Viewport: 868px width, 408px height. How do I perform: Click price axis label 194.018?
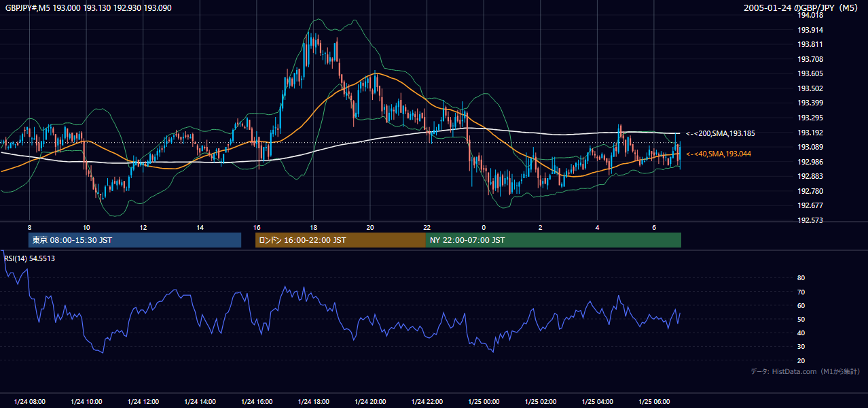pos(810,16)
